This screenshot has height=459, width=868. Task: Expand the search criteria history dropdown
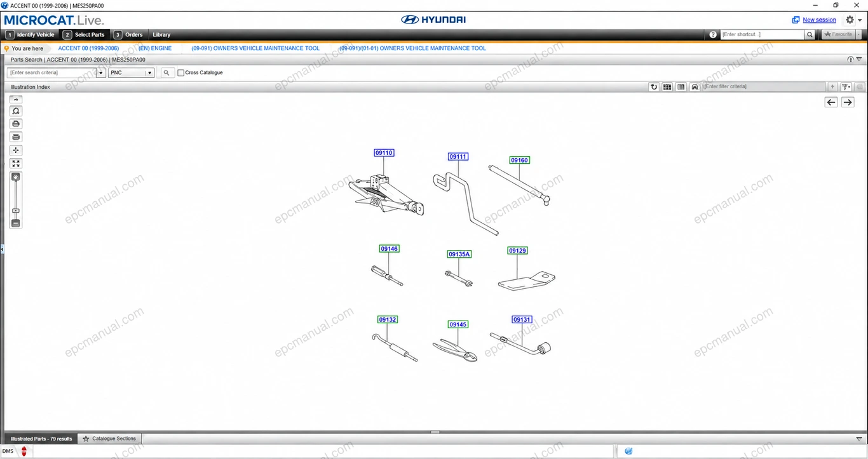(x=101, y=73)
